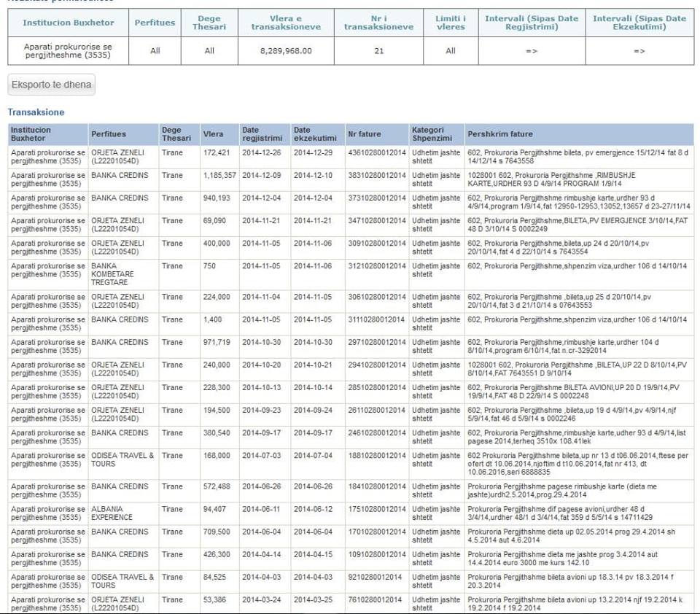This screenshot has width=700, height=614.
Task: Select the value 168,000
Action: click(x=217, y=456)
